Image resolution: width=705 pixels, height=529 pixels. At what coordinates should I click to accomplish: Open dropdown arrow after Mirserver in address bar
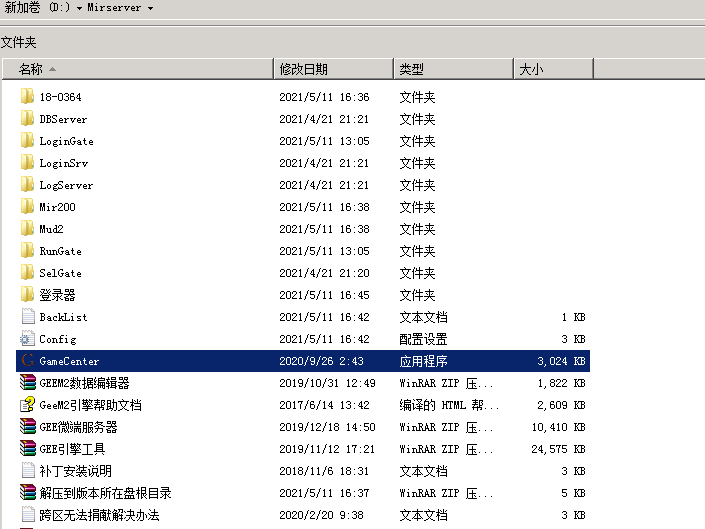(x=151, y=8)
